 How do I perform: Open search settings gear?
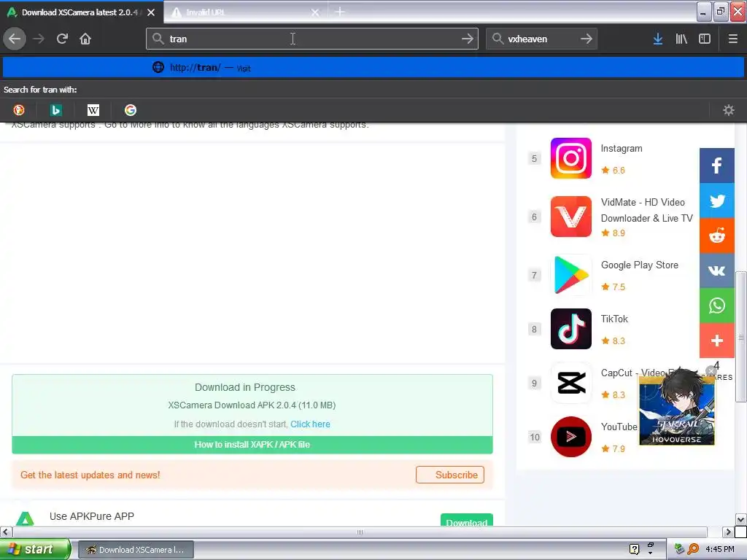(729, 110)
